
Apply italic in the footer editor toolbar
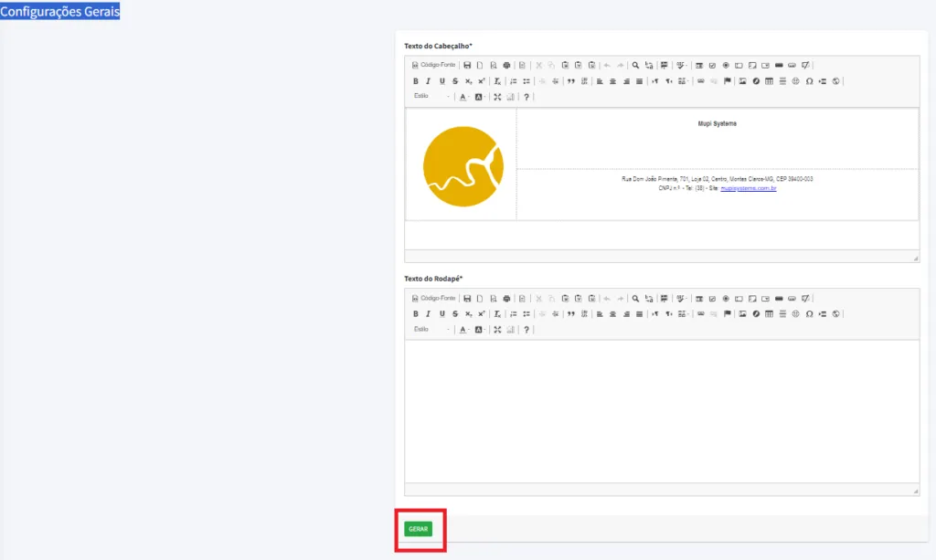tap(428, 314)
